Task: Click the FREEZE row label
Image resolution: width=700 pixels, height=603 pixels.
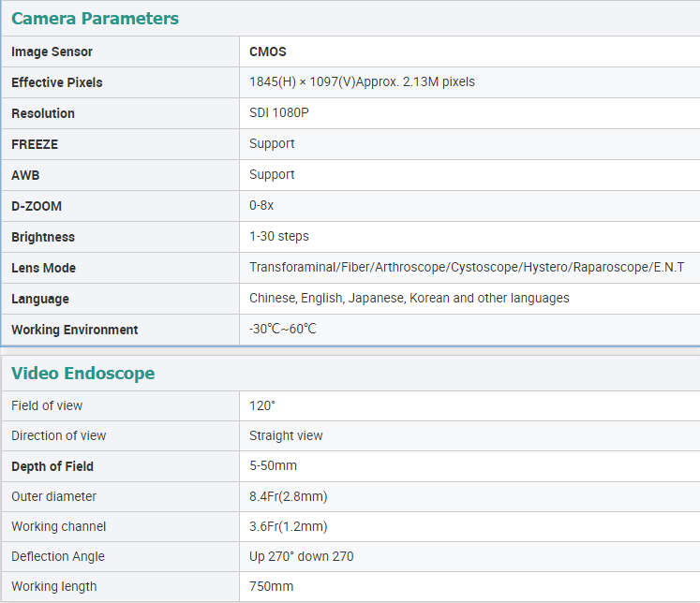Action: click(35, 144)
